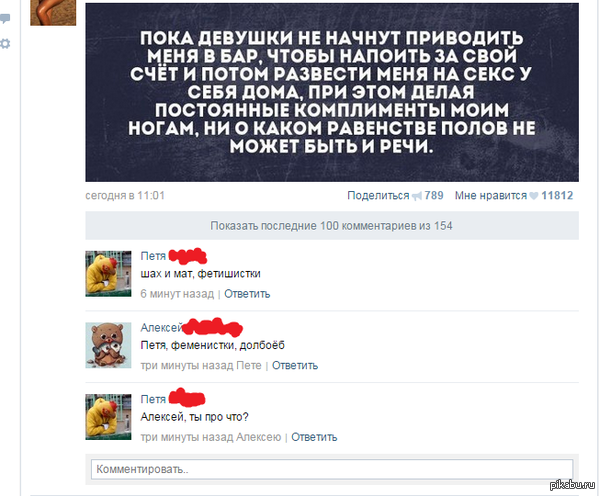Open Петя profile name on first comment
The height and width of the screenshot is (496, 600).
[x=153, y=256]
